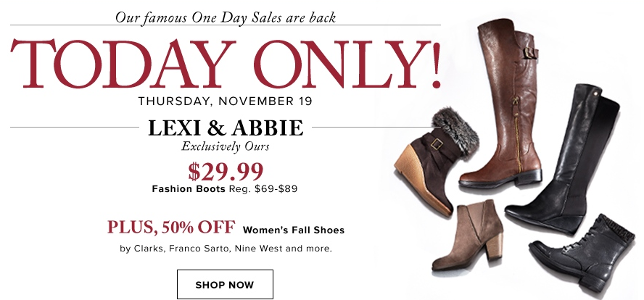The image size is (644, 300).
Task: Click "Our famous One Day Sales" text
Action: (x=225, y=16)
